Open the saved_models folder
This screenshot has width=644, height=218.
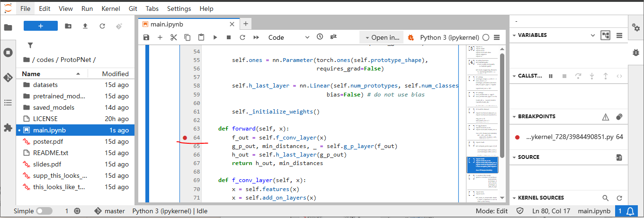(x=53, y=107)
